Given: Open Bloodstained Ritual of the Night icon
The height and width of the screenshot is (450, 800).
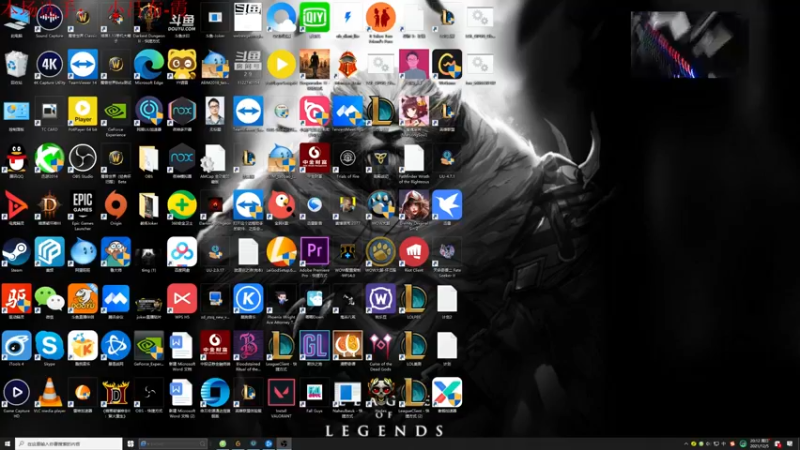Looking at the screenshot, I should pyautogui.click(x=248, y=346).
